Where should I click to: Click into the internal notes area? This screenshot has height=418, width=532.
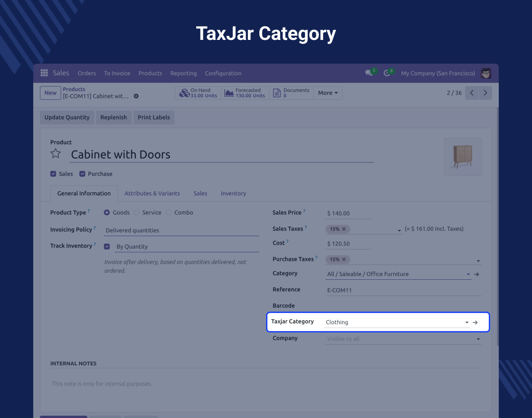[x=266, y=384]
